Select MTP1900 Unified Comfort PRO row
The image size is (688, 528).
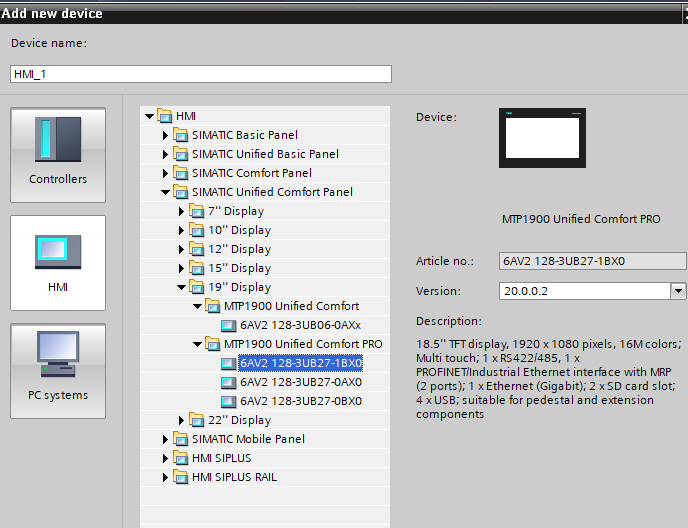click(x=265, y=344)
